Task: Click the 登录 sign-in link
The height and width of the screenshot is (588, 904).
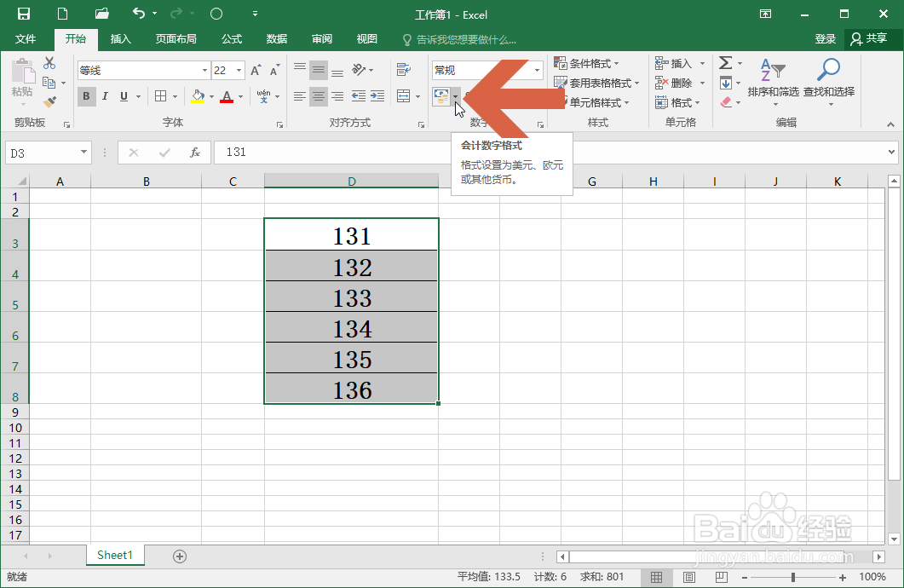Action: [825, 38]
